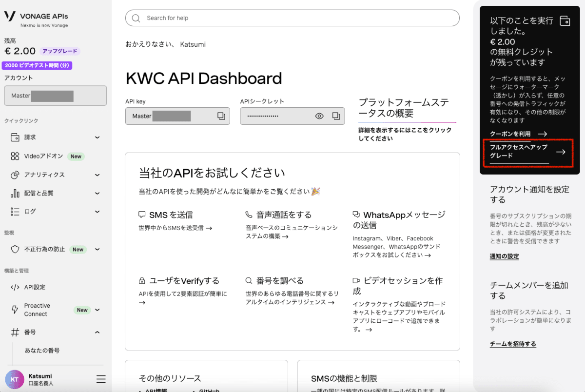This screenshot has height=392, width=585.
Task: Open the 通知の設定 link
Action: [504, 256]
